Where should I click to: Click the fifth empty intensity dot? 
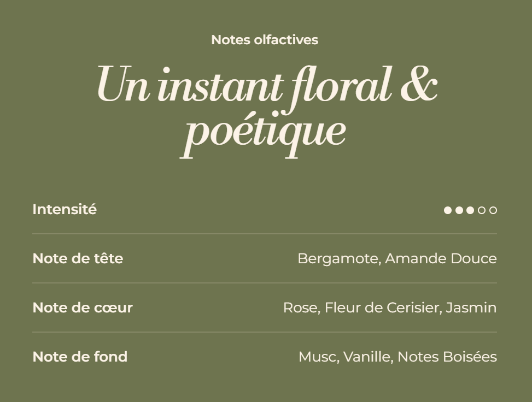coord(493,210)
